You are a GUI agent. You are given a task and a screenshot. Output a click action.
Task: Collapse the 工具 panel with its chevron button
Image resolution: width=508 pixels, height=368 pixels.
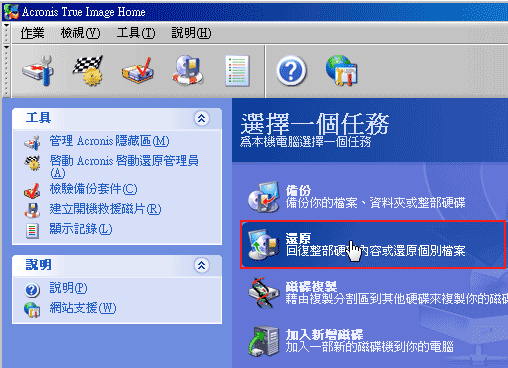point(201,118)
